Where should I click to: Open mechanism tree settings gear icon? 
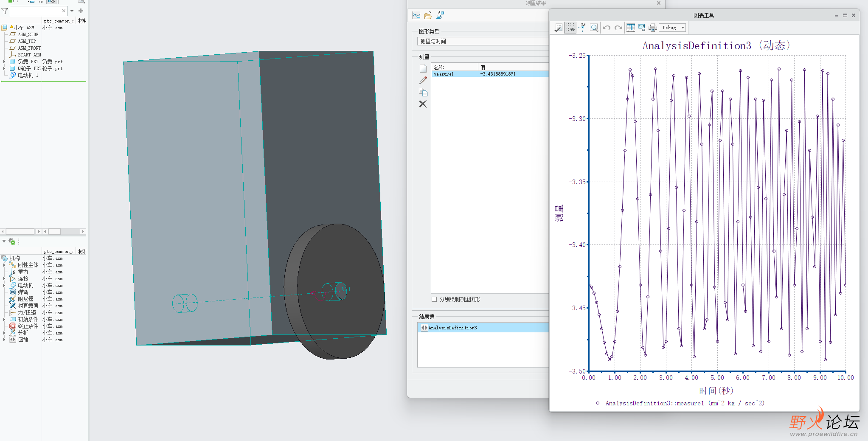12,242
